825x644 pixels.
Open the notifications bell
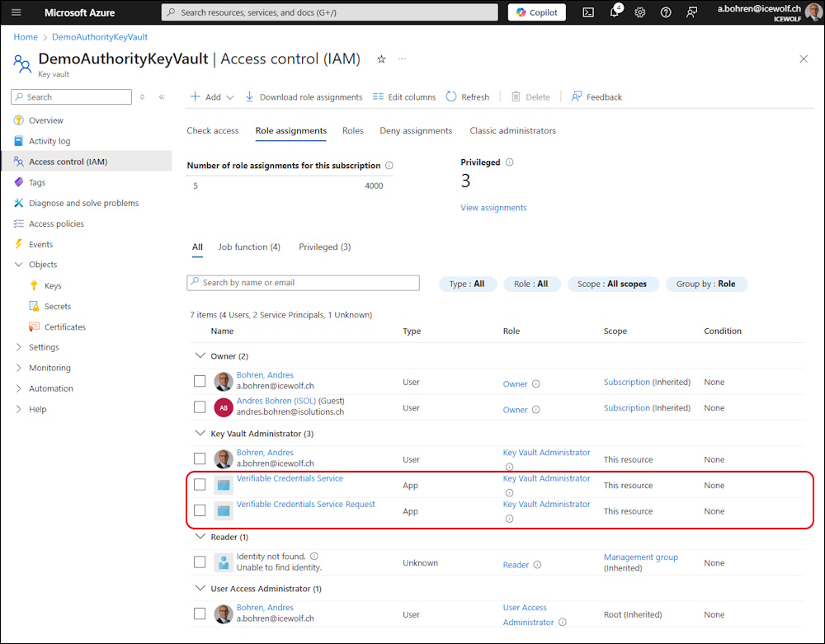click(x=614, y=12)
